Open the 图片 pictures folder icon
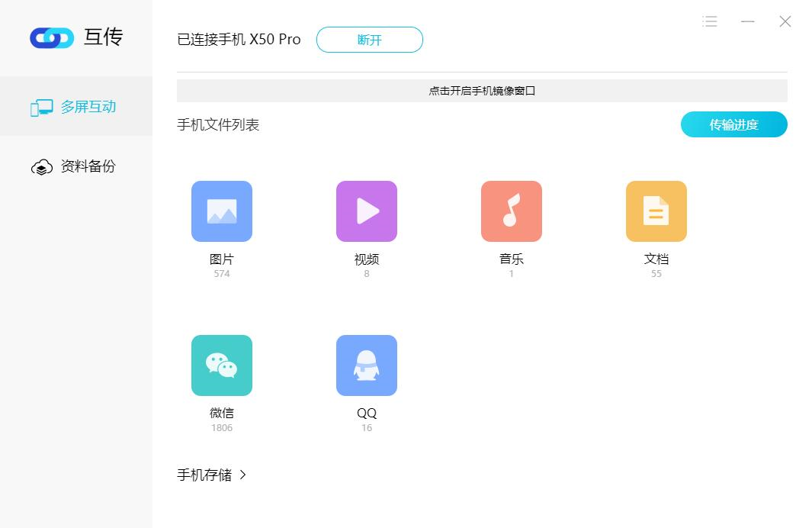The image size is (812, 528). coord(222,211)
